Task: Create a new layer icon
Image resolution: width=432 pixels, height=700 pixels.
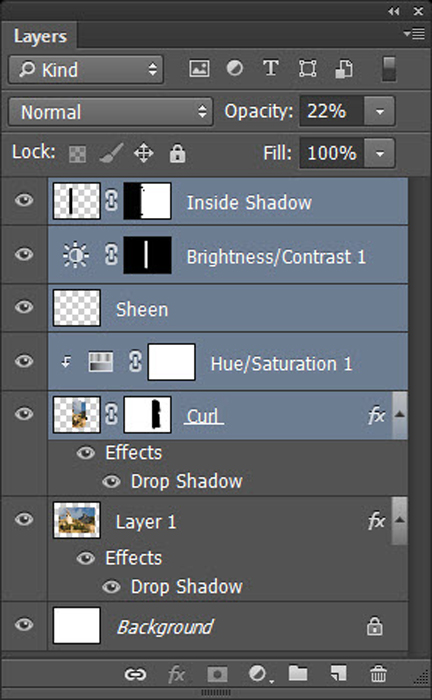Action: 338,673
